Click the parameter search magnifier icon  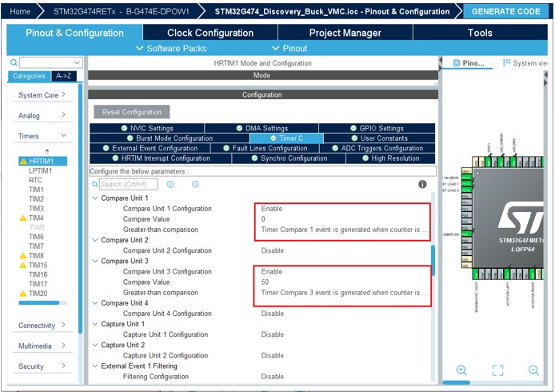(95, 185)
